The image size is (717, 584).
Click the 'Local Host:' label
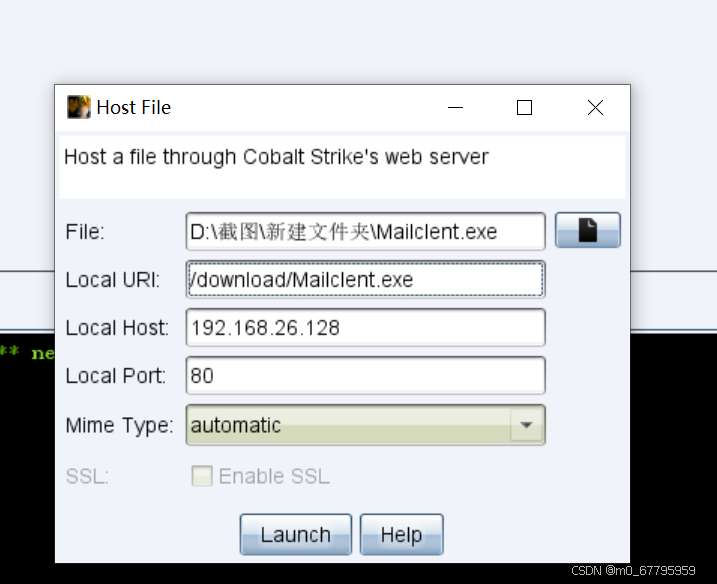coord(117,328)
